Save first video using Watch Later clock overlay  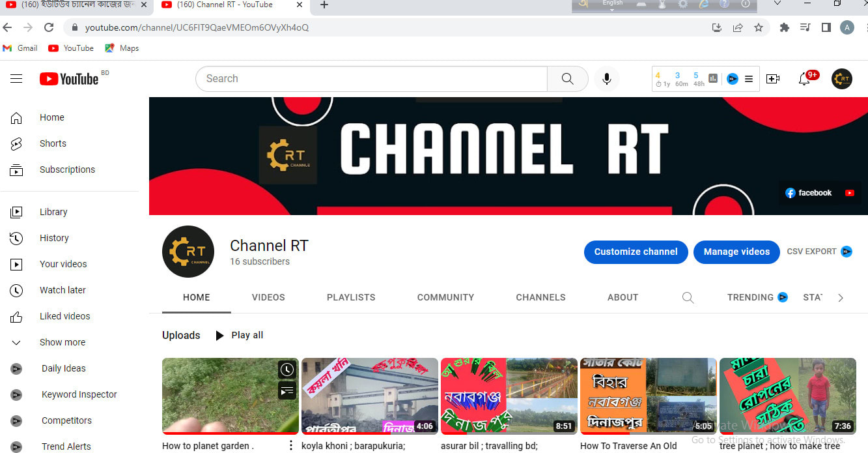click(287, 370)
